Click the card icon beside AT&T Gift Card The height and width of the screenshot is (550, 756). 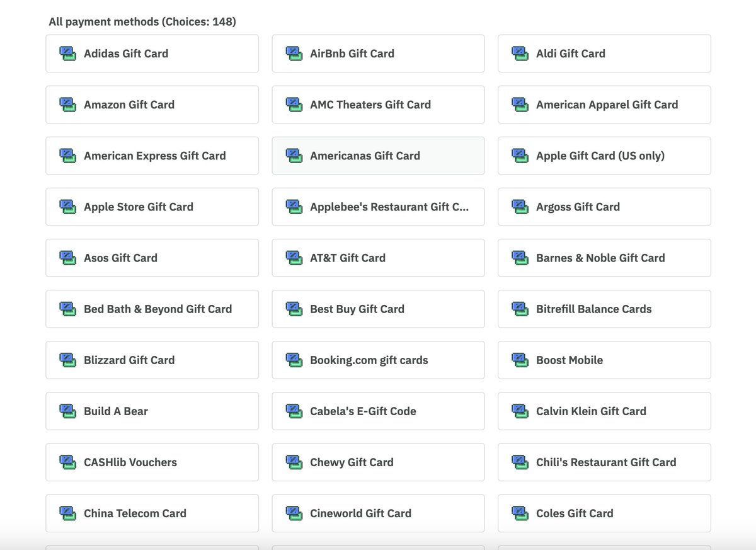[294, 258]
